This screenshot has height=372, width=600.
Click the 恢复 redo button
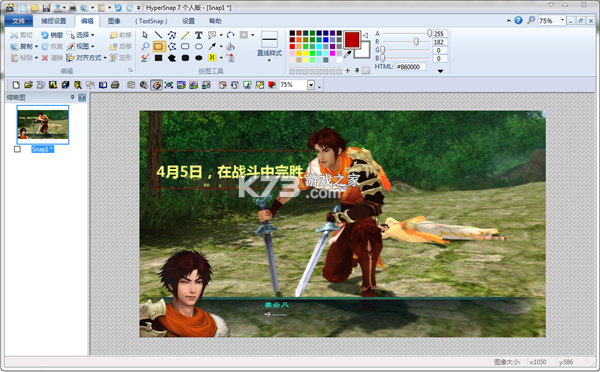tap(52, 47)
